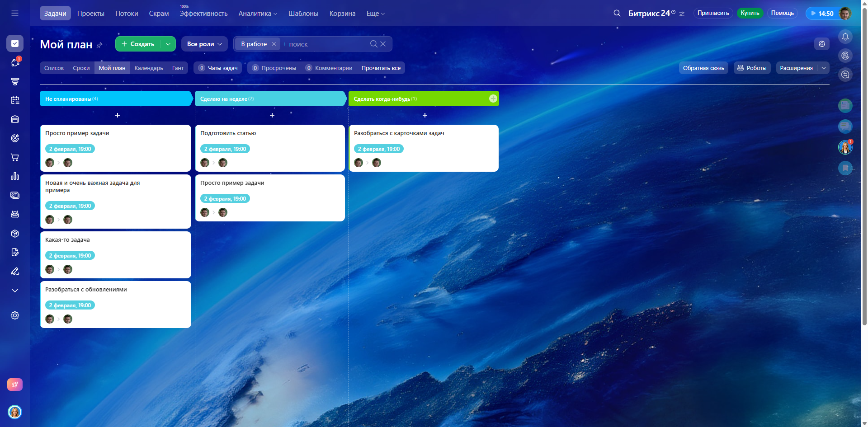The height and width of the screenshot is (427, 868).
Task: Toggle the Просрочены counter filter
Action: 274,68
